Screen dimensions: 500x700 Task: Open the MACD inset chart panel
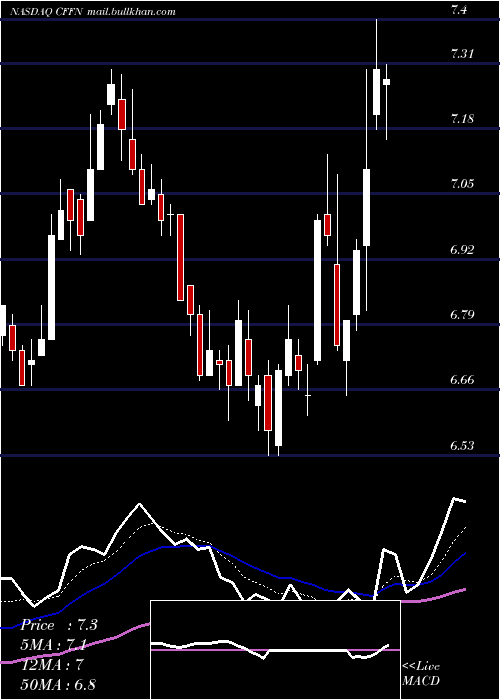point(275,650)
